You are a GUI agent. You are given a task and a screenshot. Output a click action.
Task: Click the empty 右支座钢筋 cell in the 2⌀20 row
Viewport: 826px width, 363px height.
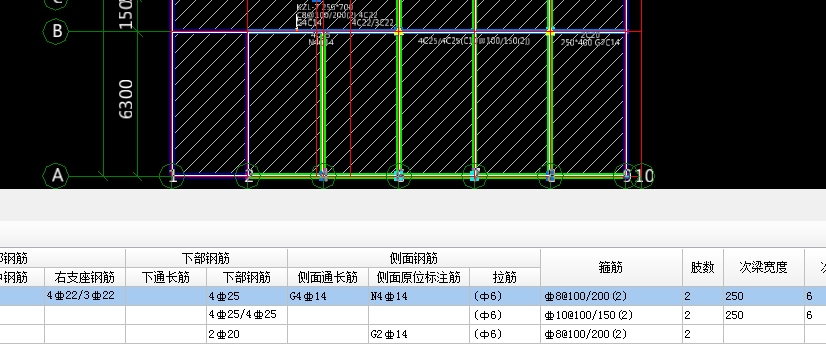(x=85, y=334)
